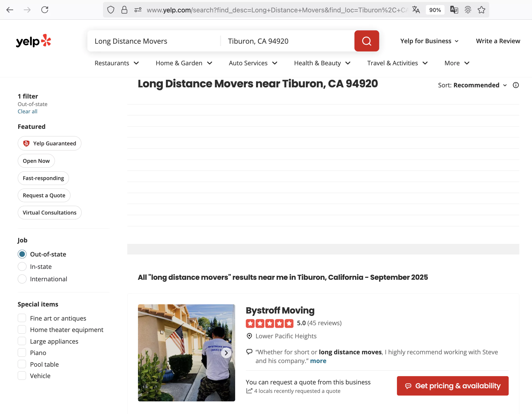Bookmark this page with the star icon

point(481,10)
